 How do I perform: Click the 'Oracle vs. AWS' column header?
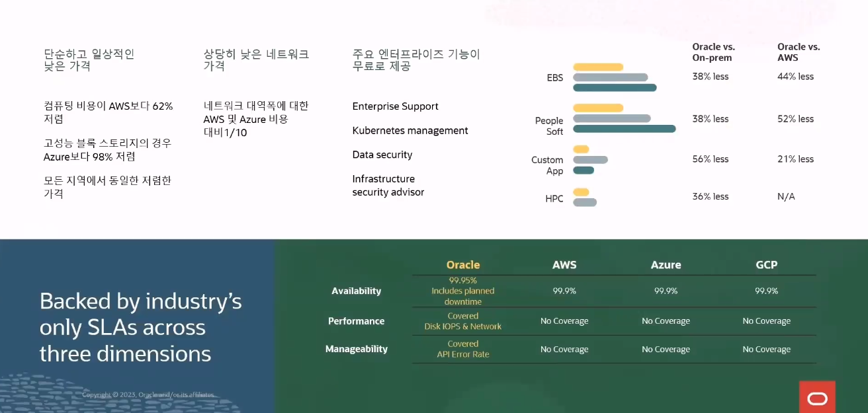799,52
